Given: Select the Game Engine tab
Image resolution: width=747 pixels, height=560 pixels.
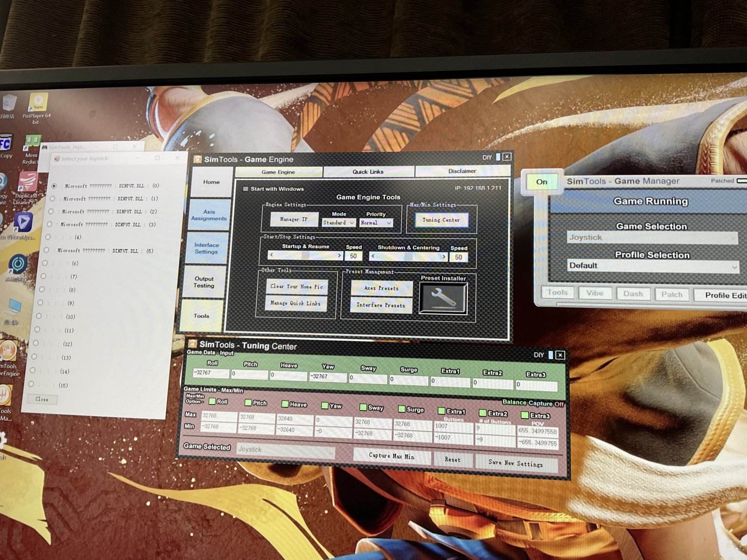Looking at the screenshot, I should tap(279, 172).
